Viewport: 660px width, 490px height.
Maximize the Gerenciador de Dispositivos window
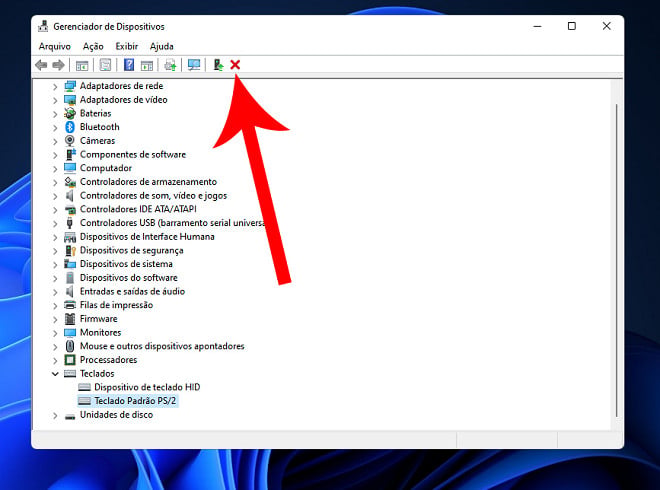572,26
